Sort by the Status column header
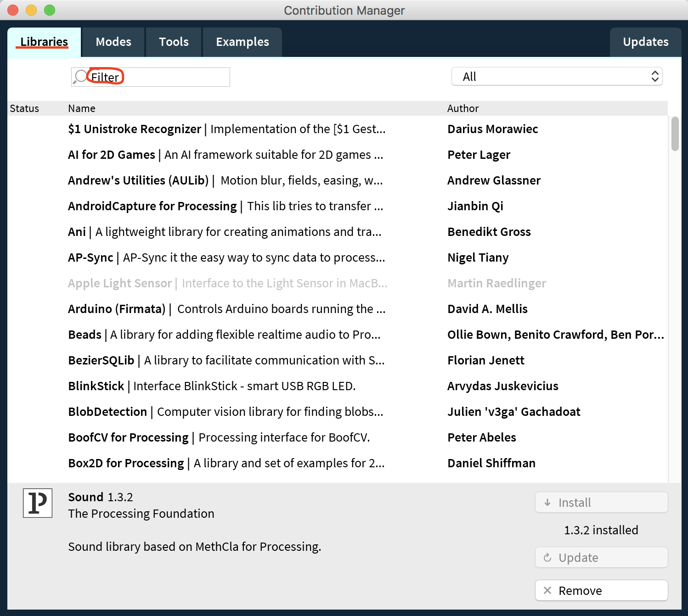Viewport: 688px width, 616px height. pyautogui.click(x=24, y=108)
